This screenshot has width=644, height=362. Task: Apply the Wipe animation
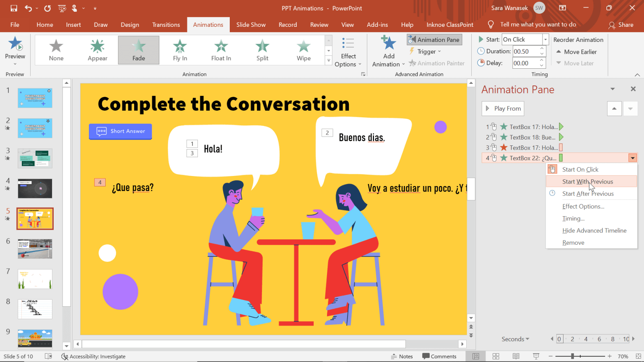(303, 50)
